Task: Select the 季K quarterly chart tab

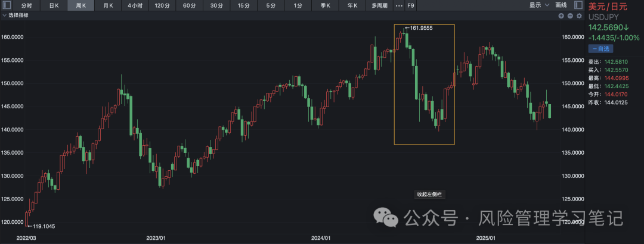Action: tap(326, 6)
